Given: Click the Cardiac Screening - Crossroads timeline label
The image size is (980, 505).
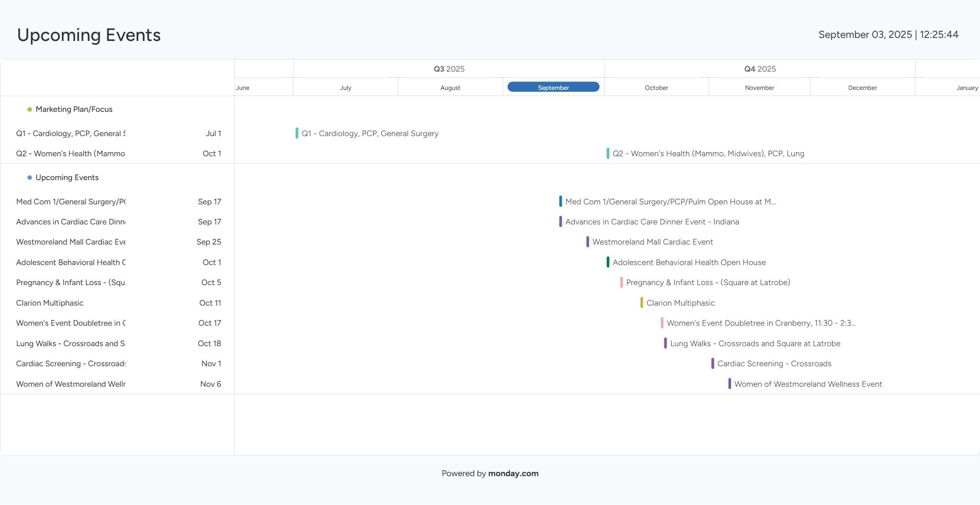Looking at the screenshot, I should pyautogui.click(x=774, y=364).
